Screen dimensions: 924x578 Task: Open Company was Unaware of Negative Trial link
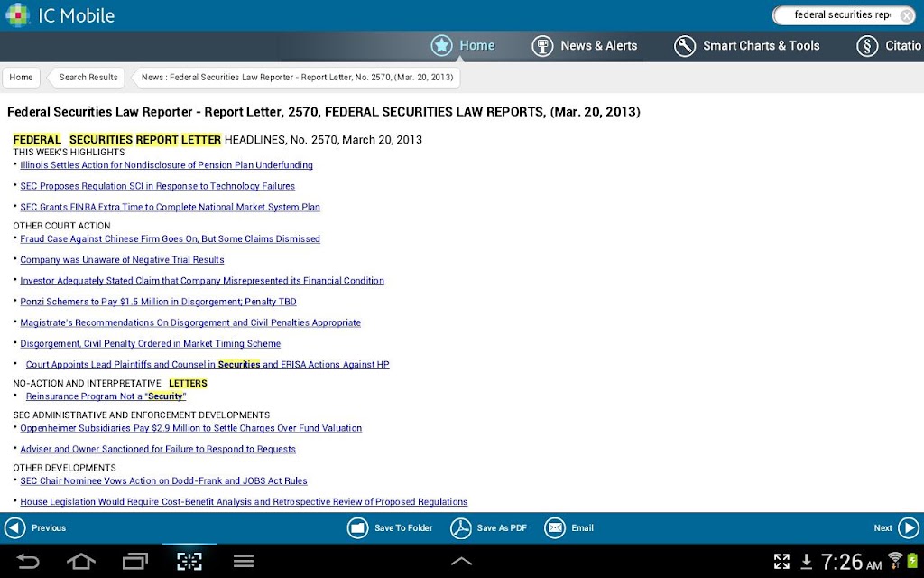coord(122,259)
